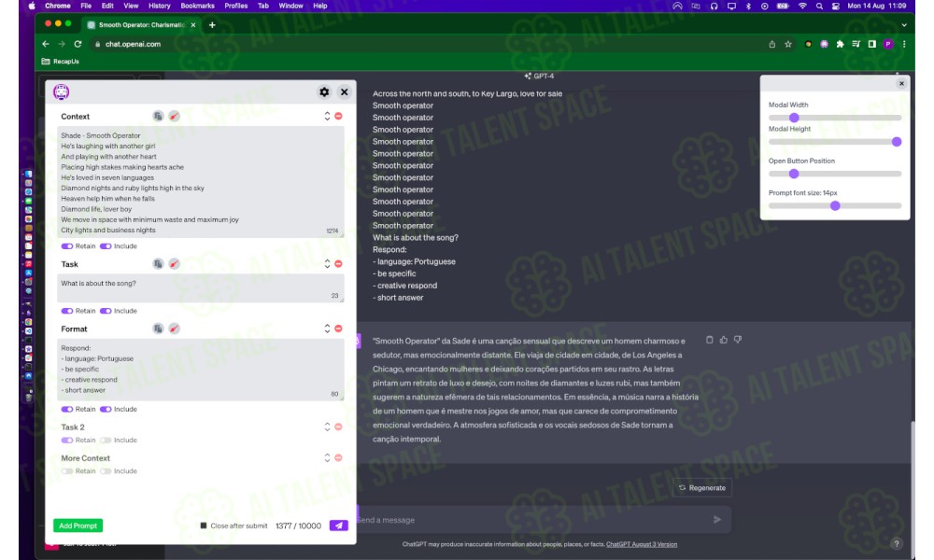Image resolution: width=934 pixels, height=560 pixels.
Task: Click the Add Prompt button
Action: 78,525
